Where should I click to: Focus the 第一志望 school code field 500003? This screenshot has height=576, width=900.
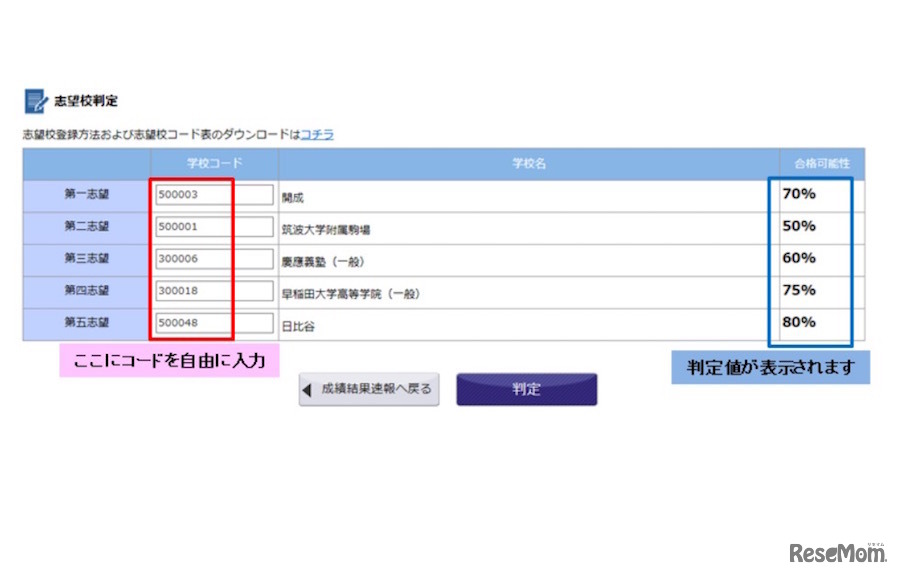tap(214, 194)
